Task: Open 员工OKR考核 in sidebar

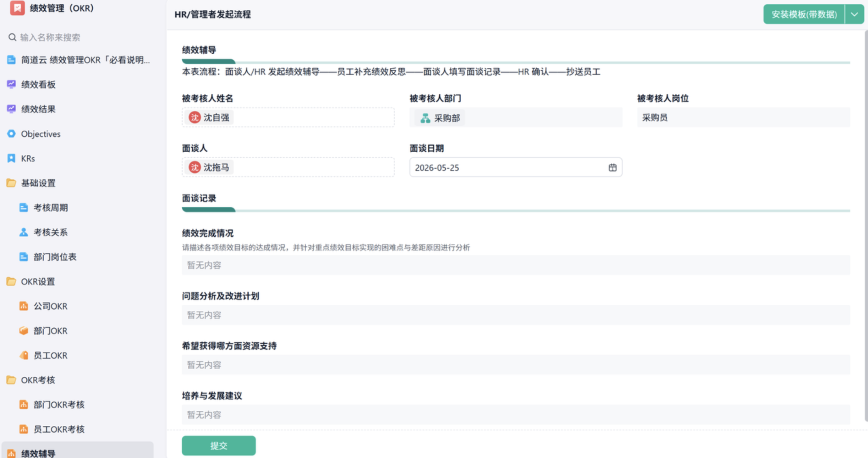Action: pos(59,429)
